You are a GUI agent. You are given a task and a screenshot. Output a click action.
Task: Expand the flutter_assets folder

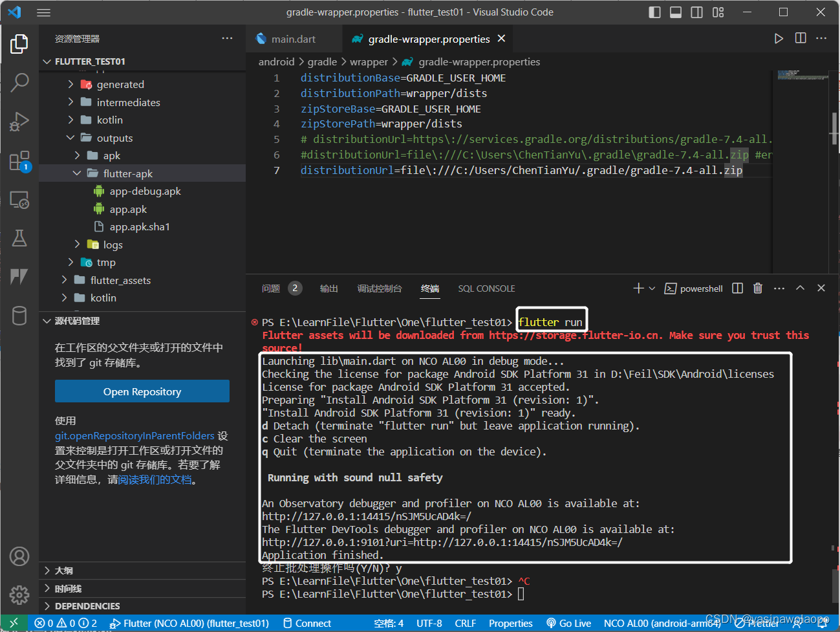[x=142, y=280]
